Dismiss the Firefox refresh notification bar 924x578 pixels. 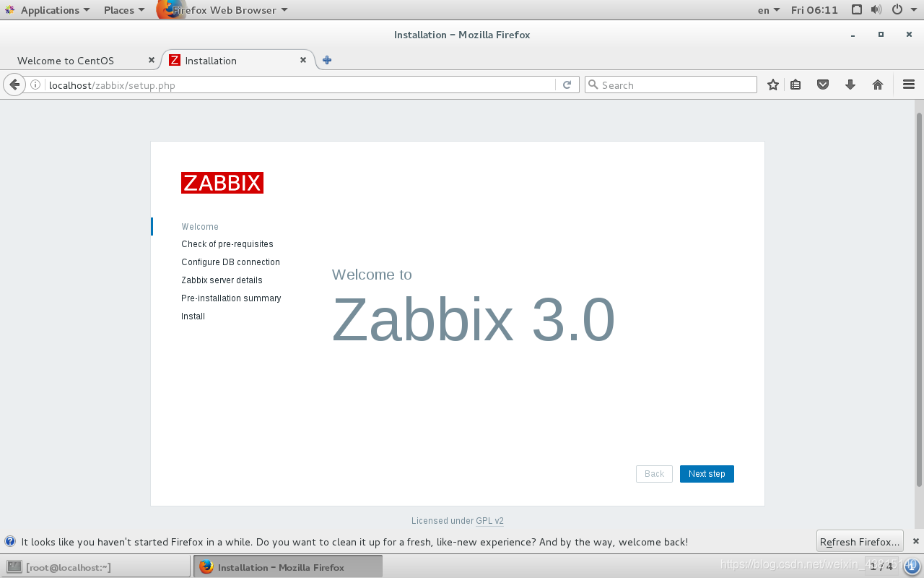pos(916,541)
